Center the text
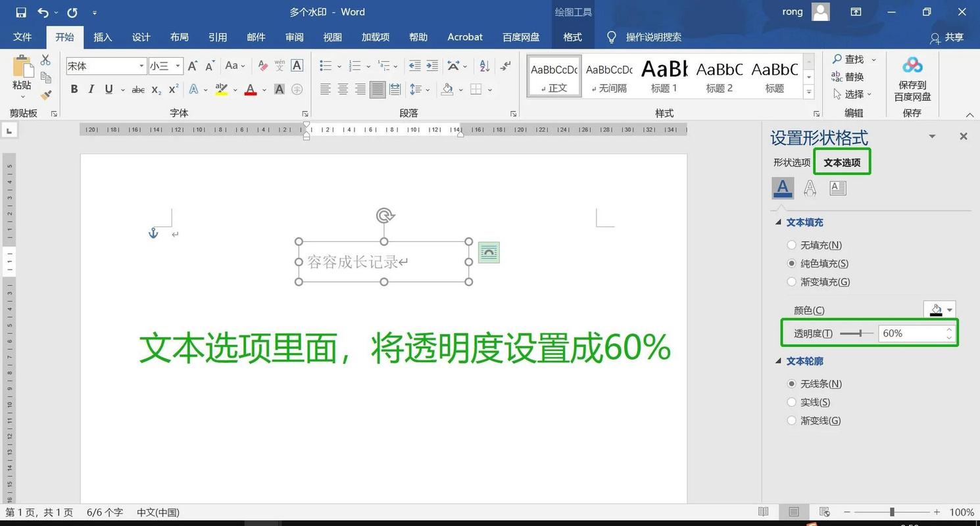This screenshot has height=526, width=980. [x=343, y=89]
